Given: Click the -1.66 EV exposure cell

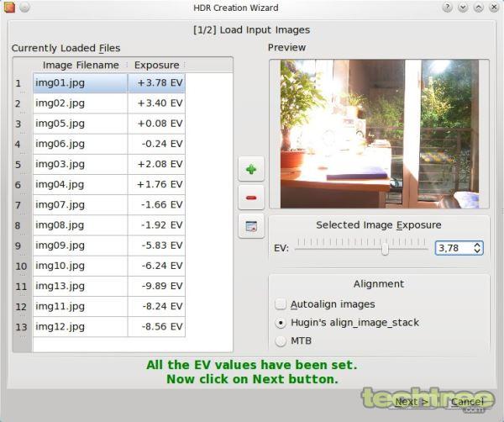Looking at the screenshot, I should coord(156,205).
